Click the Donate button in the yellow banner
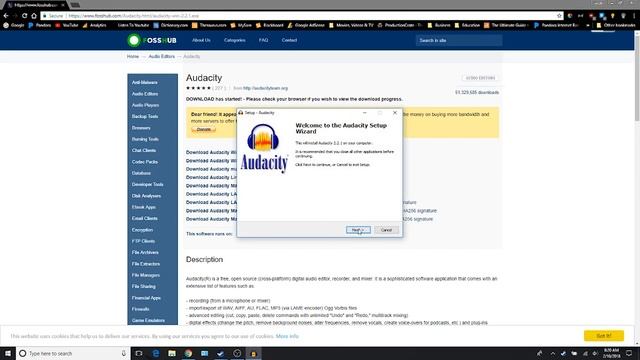 tap(204, 129)
